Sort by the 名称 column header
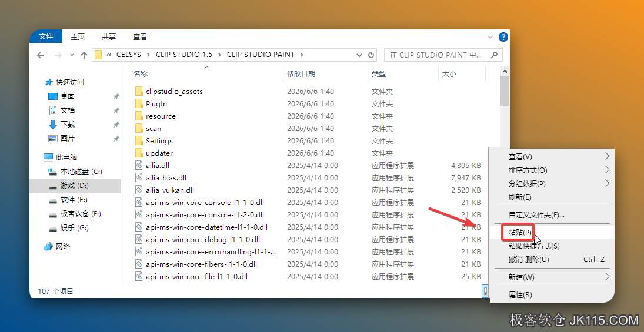 point(141,74)
